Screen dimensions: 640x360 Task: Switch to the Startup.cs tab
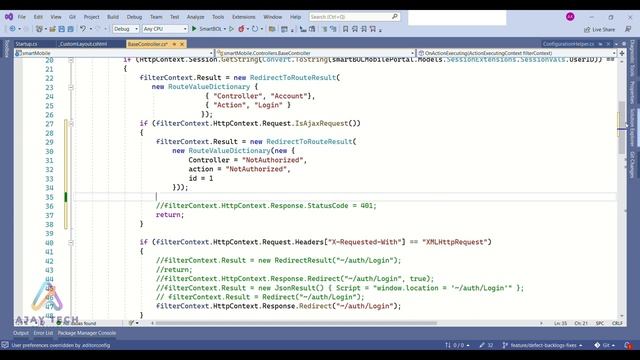[x=27, y=44]
